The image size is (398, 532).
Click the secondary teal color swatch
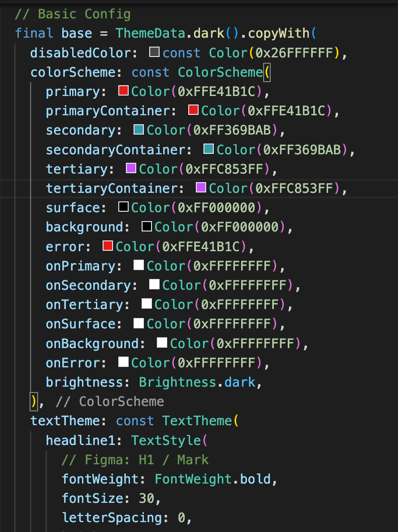[x=138, y=129]
